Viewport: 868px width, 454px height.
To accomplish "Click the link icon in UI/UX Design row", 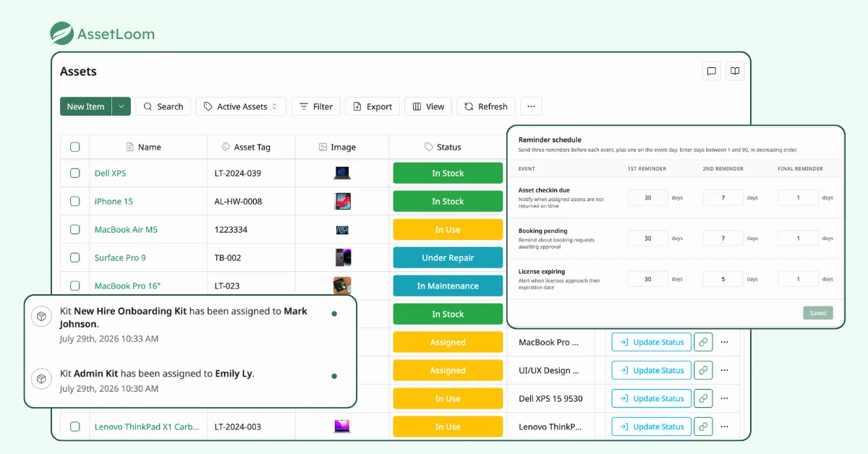I will click(x=703, y=370).
